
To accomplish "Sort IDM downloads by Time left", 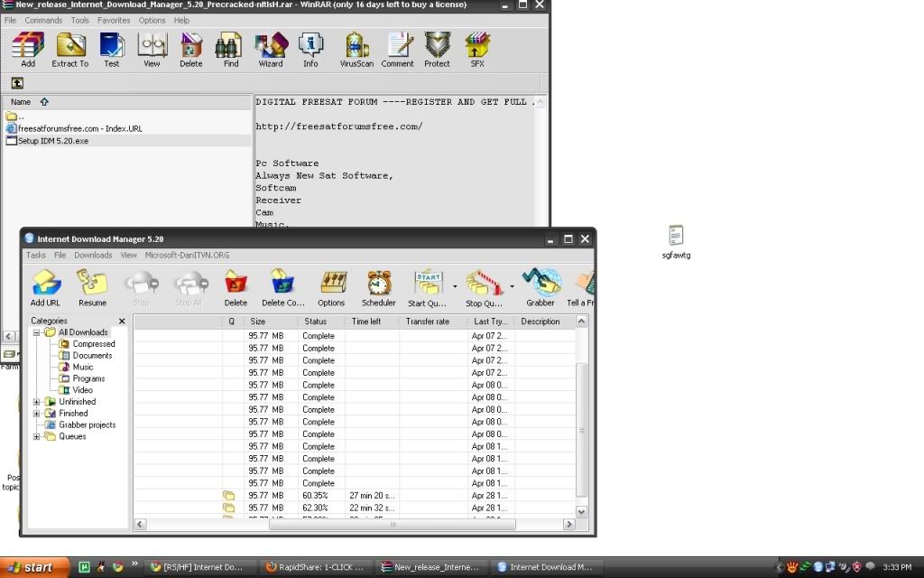I will (x=372, y=322).
